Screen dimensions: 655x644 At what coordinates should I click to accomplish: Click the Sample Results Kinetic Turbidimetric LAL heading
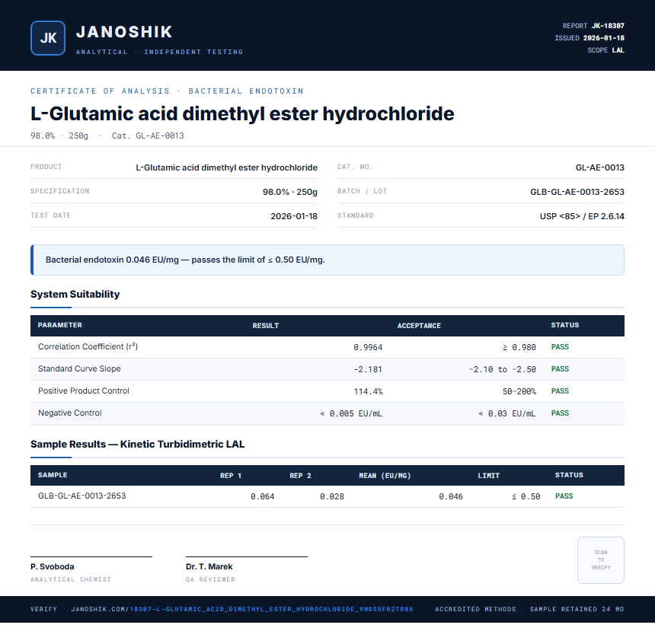[x=137, y=444]
